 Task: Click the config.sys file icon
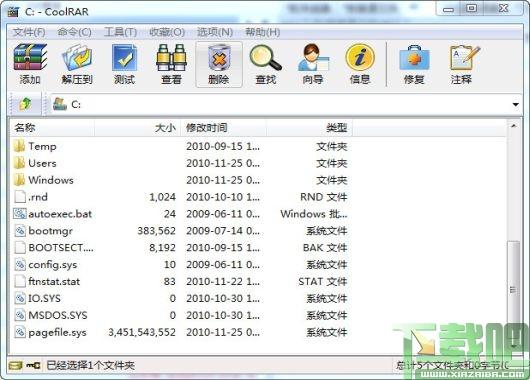coord(20,264)
